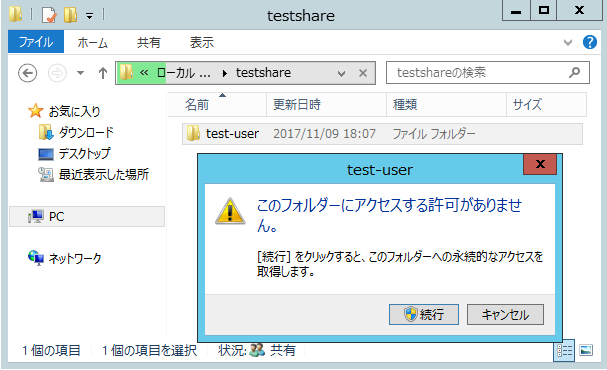Open the ファイル menu tab
This screenshot has height=370, width=607.
click(x=36, y=42)
